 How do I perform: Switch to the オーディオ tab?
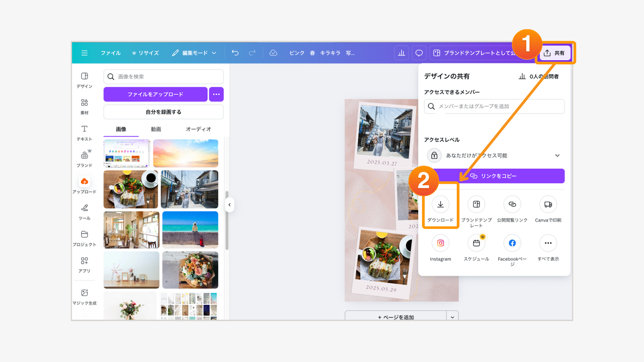198,129
